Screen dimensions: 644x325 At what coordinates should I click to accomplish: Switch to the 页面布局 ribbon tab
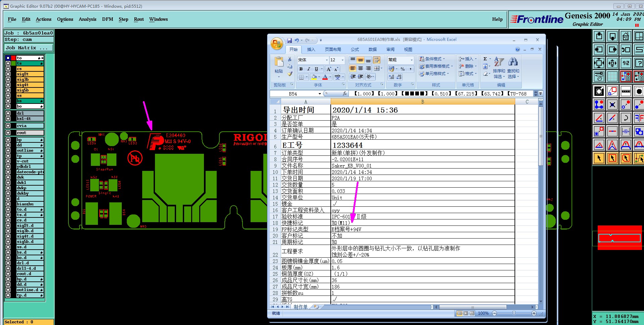point(333,50)
